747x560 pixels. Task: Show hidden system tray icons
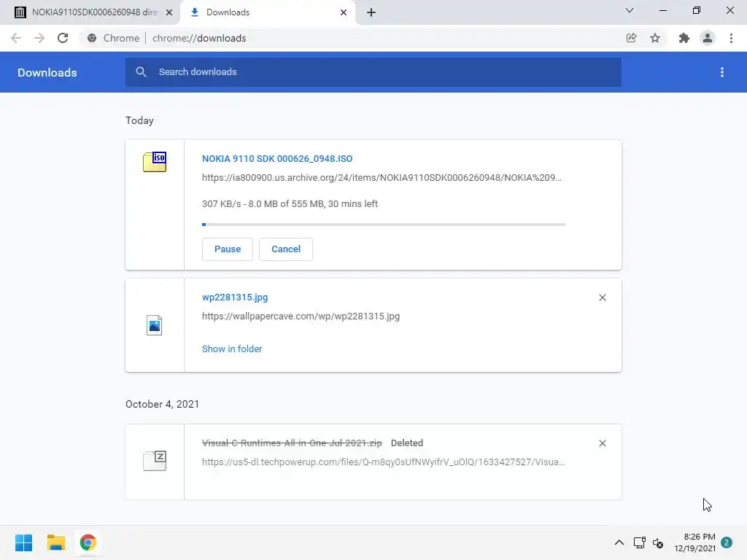[x=619, y=542]
